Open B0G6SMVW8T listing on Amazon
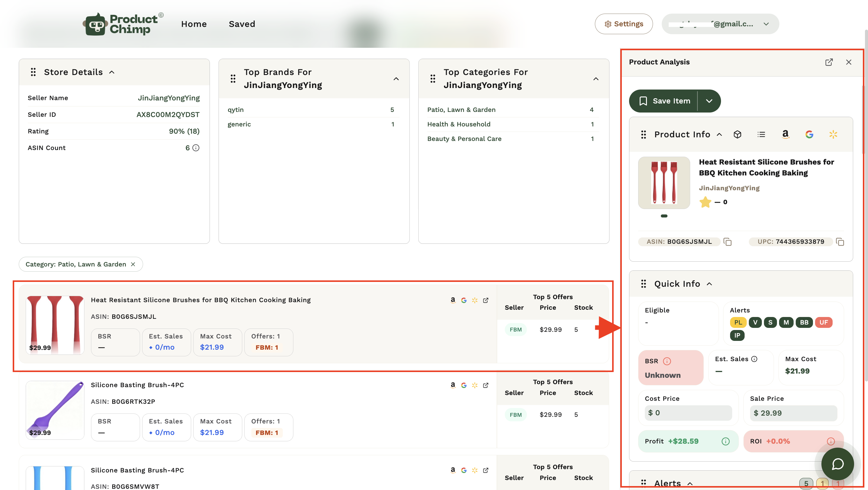 click(453, 470)
